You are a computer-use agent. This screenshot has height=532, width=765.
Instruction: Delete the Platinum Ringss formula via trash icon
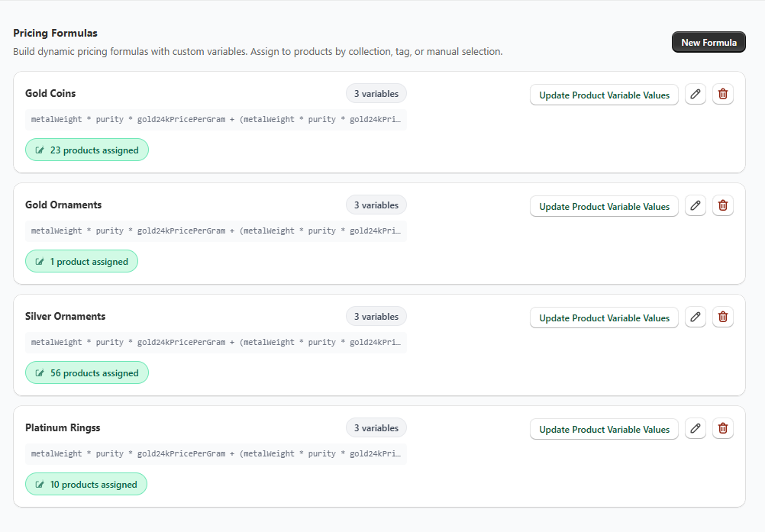[x=723, y=429]
